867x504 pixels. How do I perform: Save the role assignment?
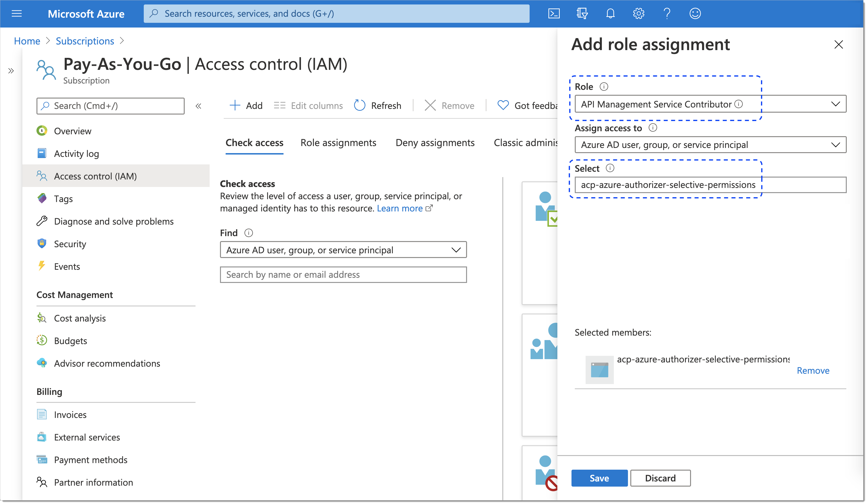599,478
